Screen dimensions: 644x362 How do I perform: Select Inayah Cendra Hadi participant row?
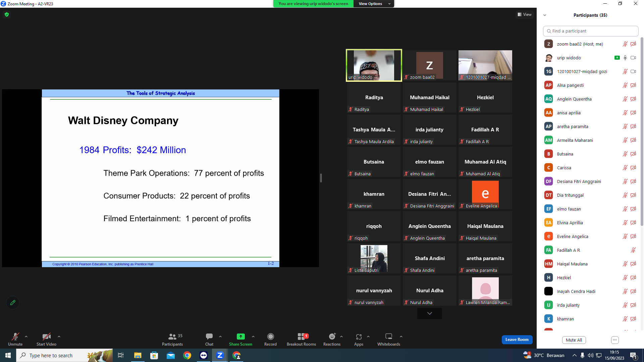point(591,291)
